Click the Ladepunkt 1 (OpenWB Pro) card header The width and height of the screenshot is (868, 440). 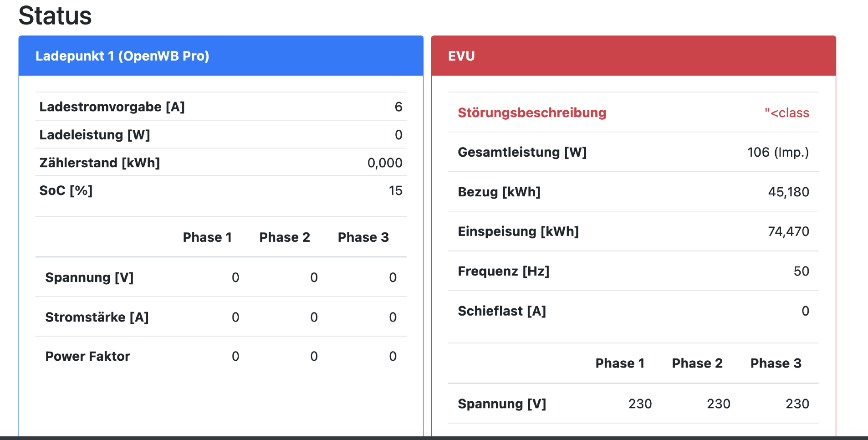[x=122, y=56]
